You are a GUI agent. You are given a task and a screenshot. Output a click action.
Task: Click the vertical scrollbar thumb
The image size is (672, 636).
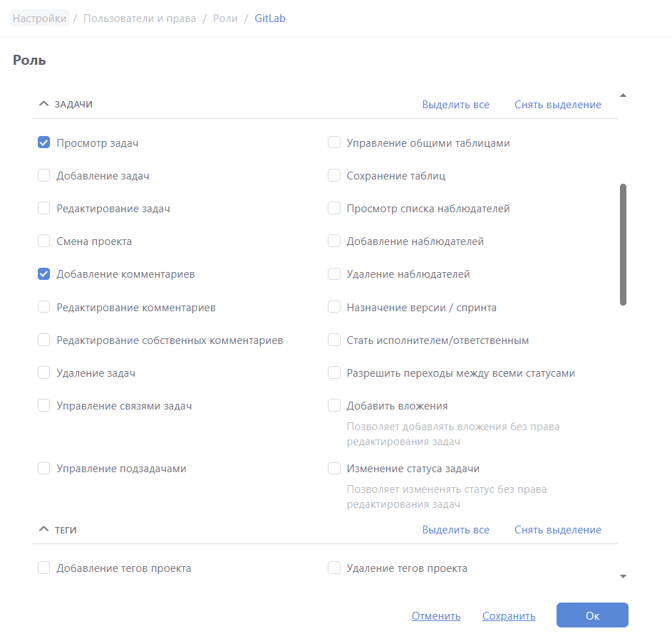[624, 244]
